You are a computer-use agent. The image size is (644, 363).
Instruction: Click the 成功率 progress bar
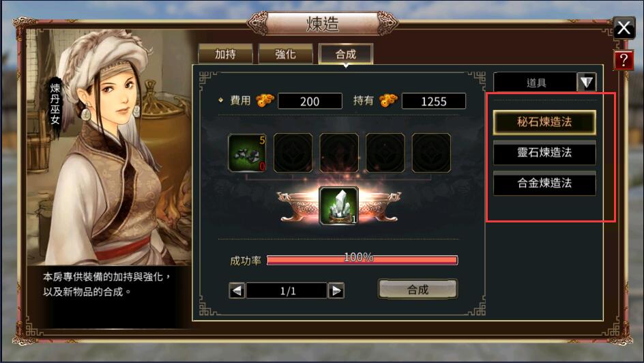[362, 260]
